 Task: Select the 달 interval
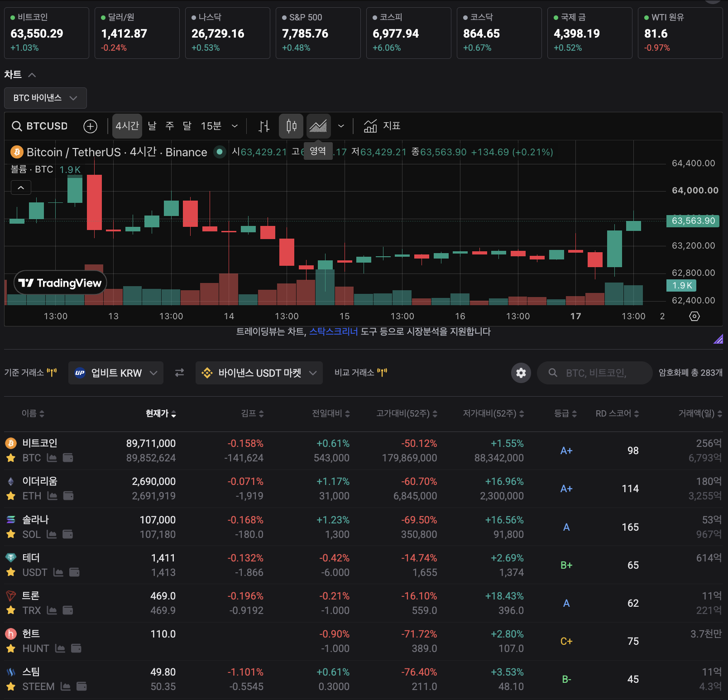tap(187, 126)
